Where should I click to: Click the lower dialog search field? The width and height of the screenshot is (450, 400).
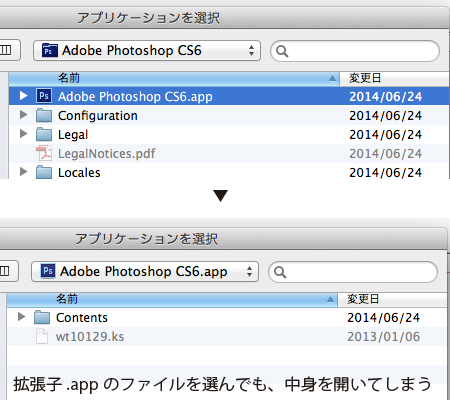(353, 272)
